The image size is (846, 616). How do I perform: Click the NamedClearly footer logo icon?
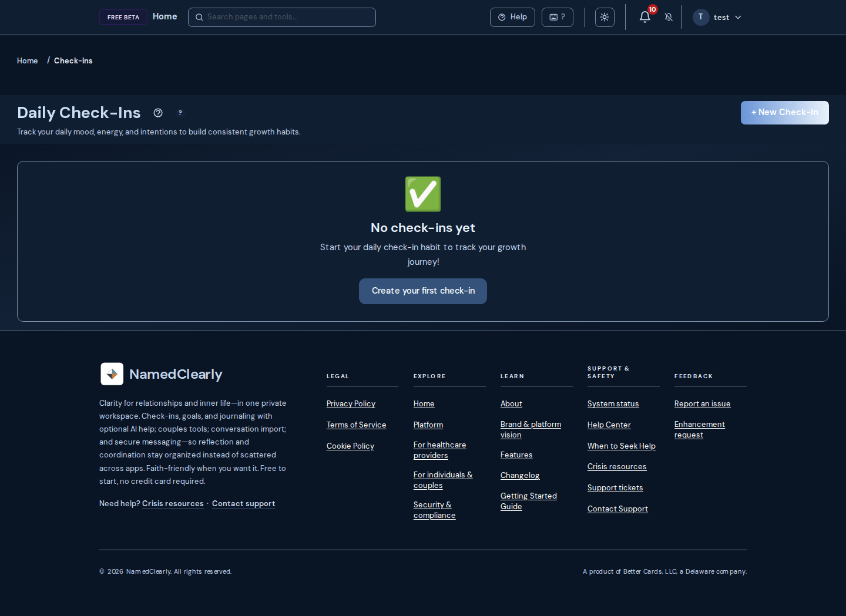(x=112, y=374)
